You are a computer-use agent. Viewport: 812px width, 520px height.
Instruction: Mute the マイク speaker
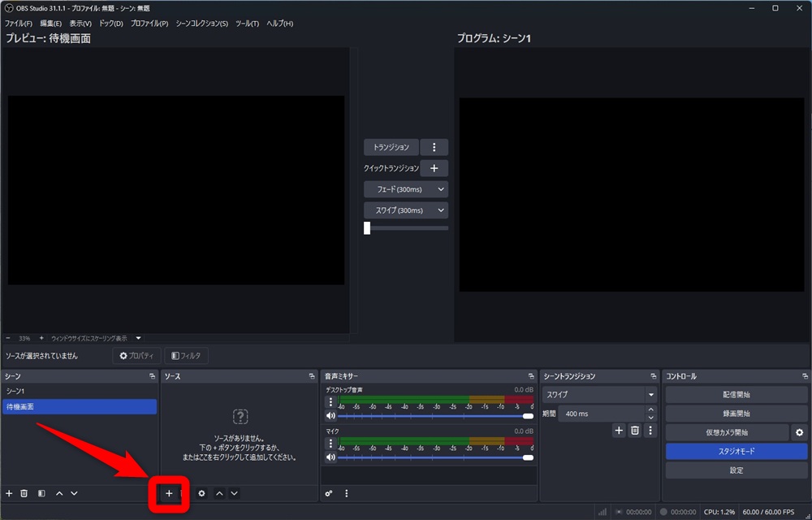tap(330, 457)
